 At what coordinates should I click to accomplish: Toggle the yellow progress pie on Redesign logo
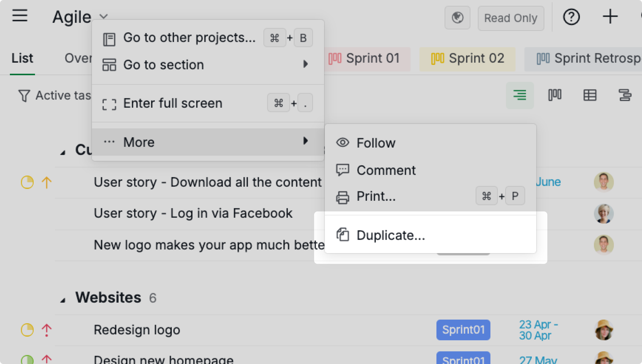tap(27, 330)
